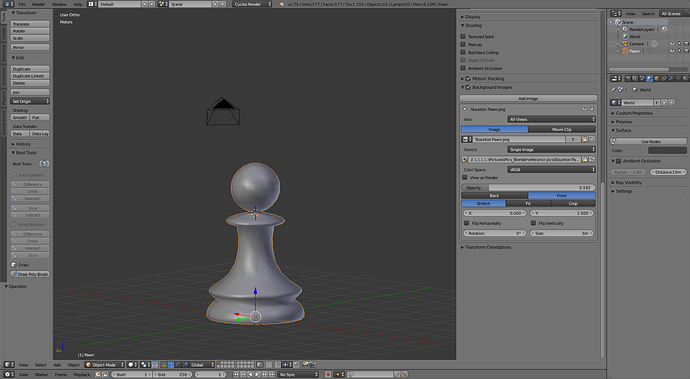Screen dimensions: 690x379
Task: Remove the Staunton Pawn background image (X icon)
Action: coord(591,109)
